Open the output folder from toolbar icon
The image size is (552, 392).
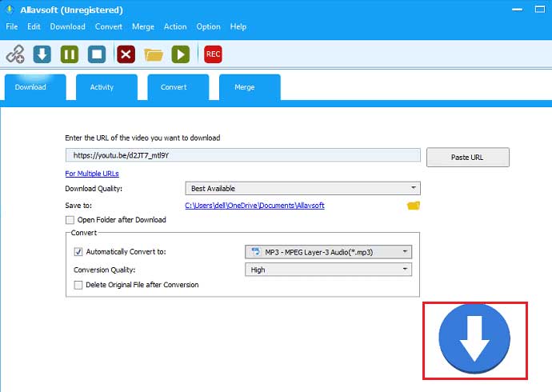154,54
